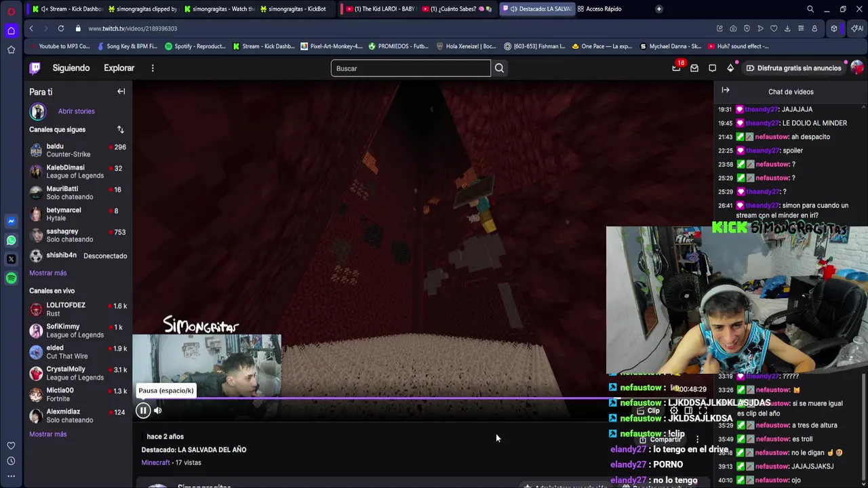The width and height of the screenshot is (868, 488).
Task: Open the video's three-dot options menu
Action: 697,439
